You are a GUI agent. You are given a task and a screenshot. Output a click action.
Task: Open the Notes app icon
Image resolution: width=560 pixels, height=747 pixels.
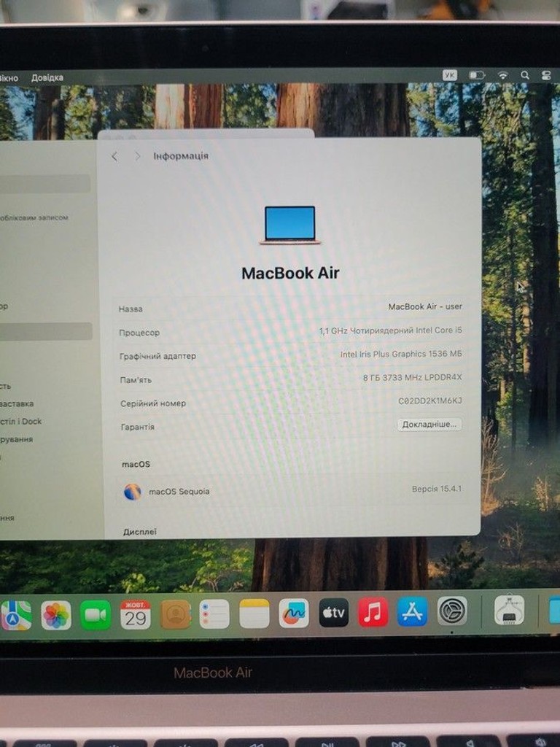point(254,614)
